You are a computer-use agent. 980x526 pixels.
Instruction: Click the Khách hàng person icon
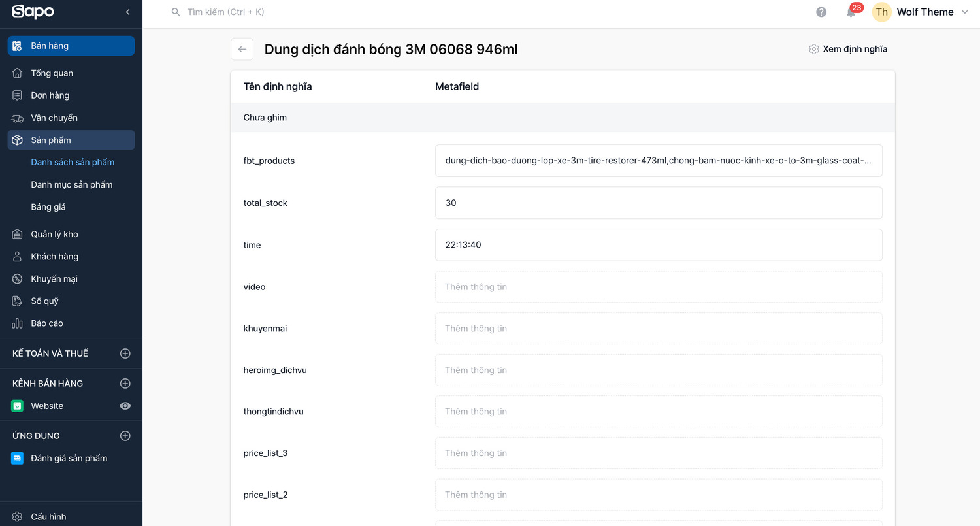[x=18, y=256]
